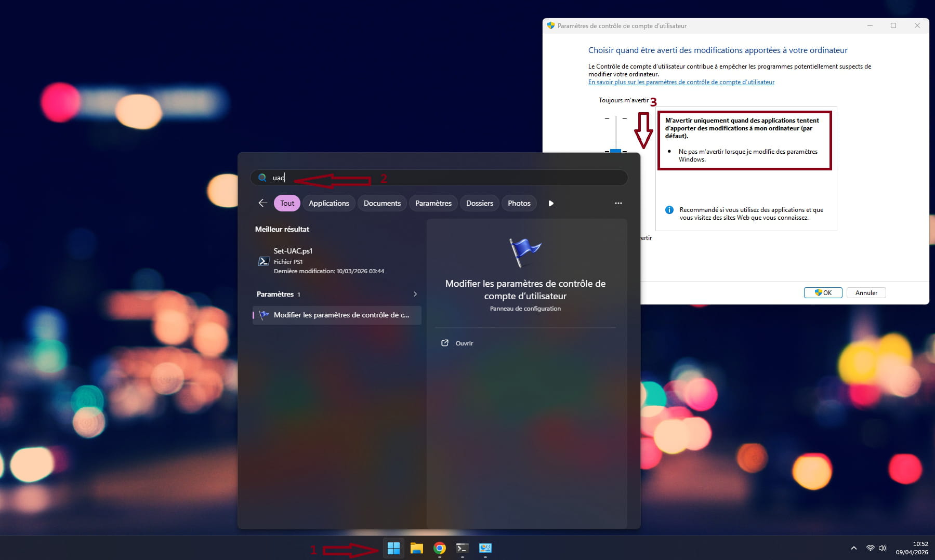Viewport: 935px width, 560px height.
Task: Switch to the Applications filter tab
Action: tap(329, 203)
